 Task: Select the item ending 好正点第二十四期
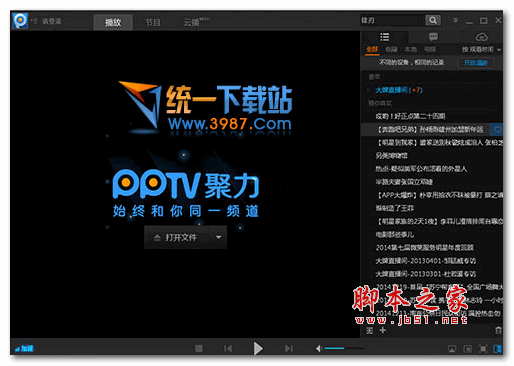(410, 116)
